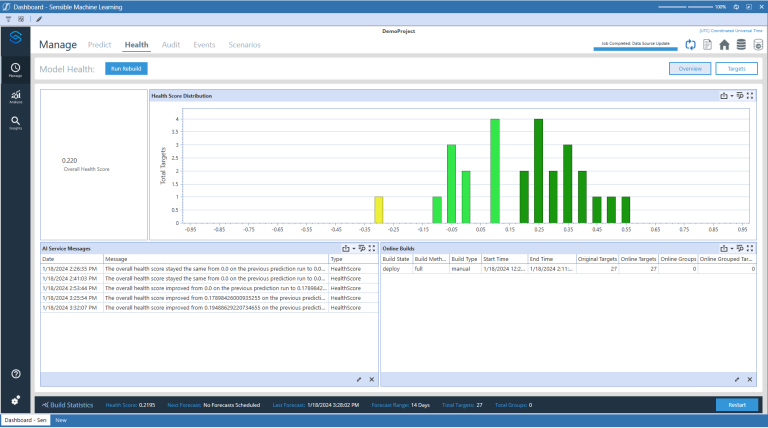The height and width of the screenshot is (428, 768).
Task: Switch to the Predict tab
Action: (x=99, y=45)
